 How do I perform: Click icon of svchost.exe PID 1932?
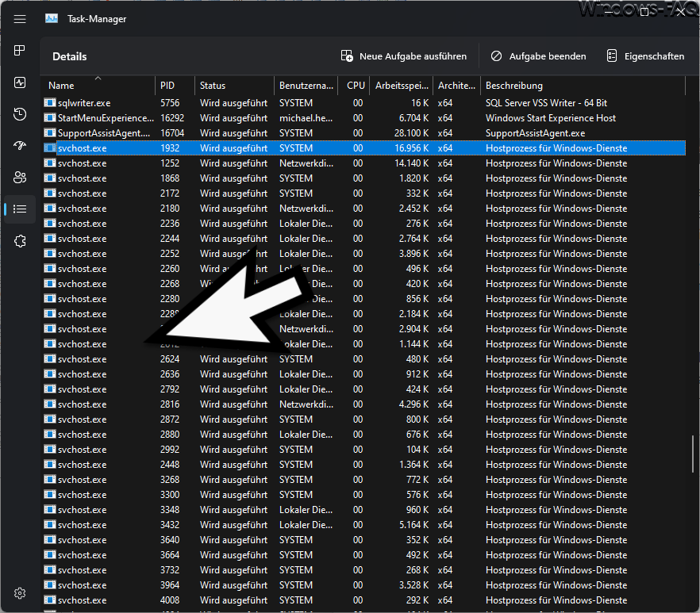tap(49, 148)
